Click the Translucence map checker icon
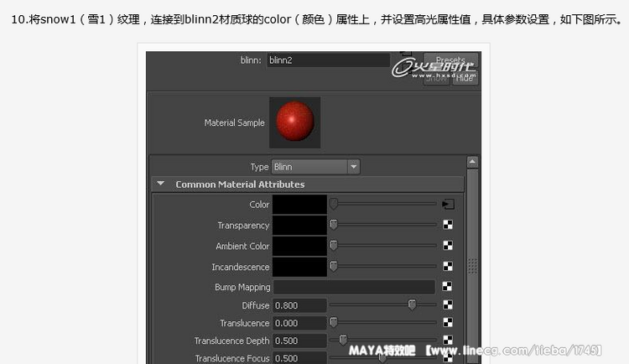The height and width of the screenshot is (364, 629). (x=448, y=323)
